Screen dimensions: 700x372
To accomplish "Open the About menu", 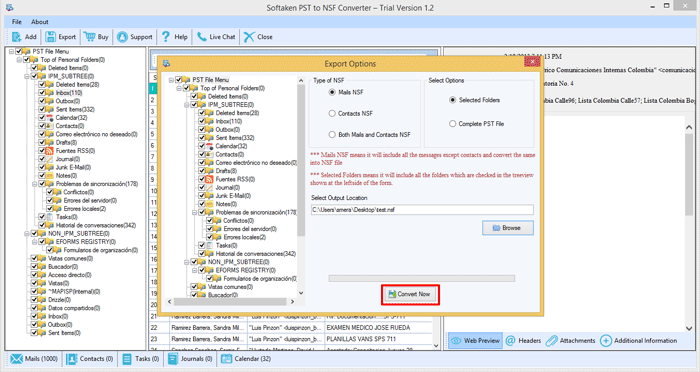I will pos(39,21).
